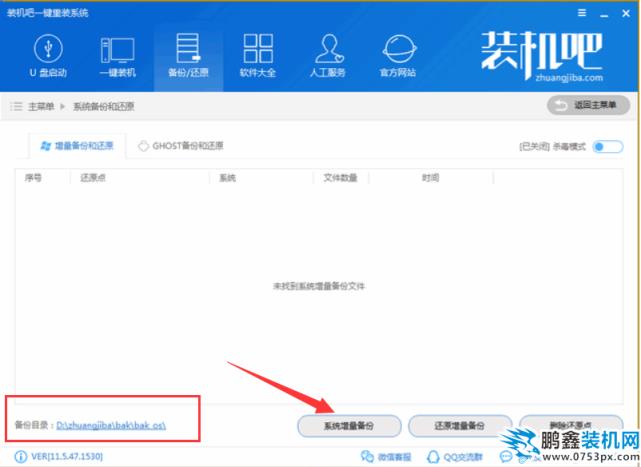
Task: Click the 装机吧 zhuangjiba.com logo
Action: [x=542, y=56]
